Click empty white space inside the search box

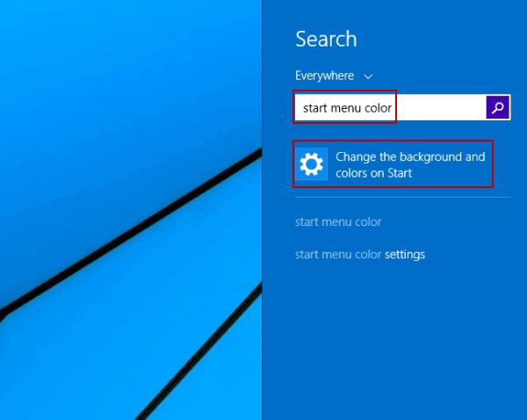(440, 107)
